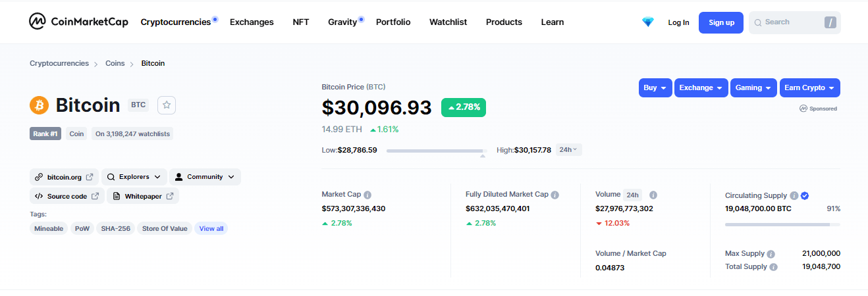This screenshot has width=868, height=296.
Task: Go to Cryptocurrencies in the breadcrumb
Action: (x=59, y=63)
